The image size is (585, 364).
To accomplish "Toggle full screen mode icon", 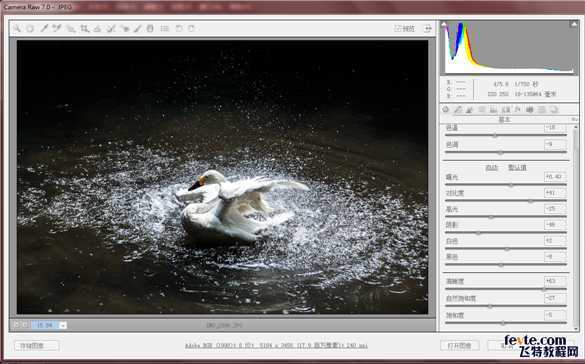I will 427,28.
